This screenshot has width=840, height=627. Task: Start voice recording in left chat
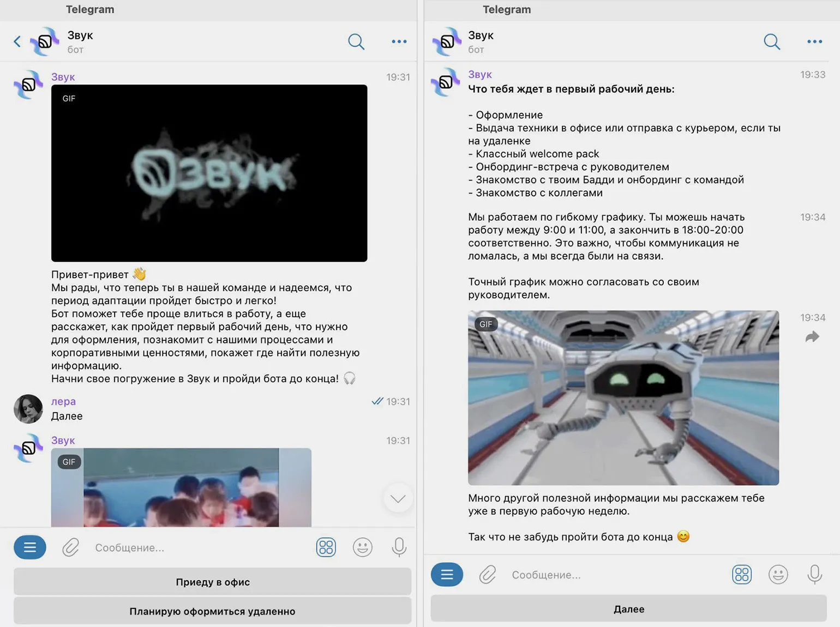pyautogui.click(x=399, y=547)
